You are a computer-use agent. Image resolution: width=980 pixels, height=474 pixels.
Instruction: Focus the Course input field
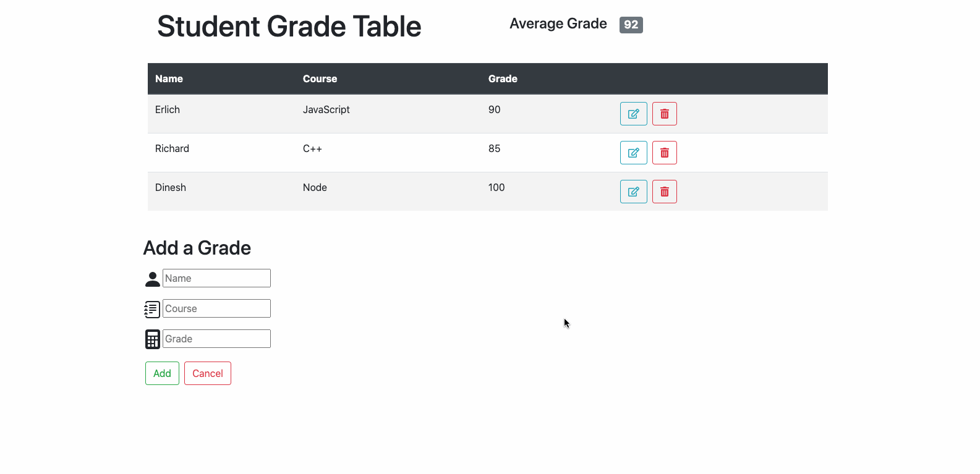point(216,308)
